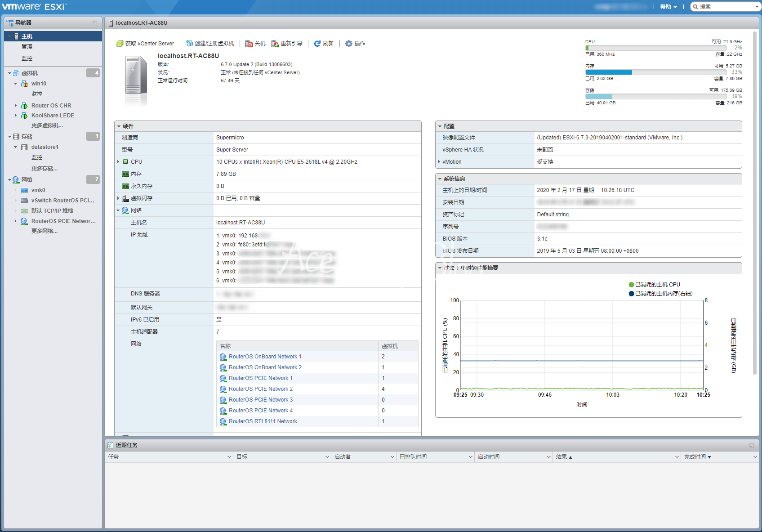Click the virtual machines count badge 4
The image size is (762, 532).
coord(93,73)
